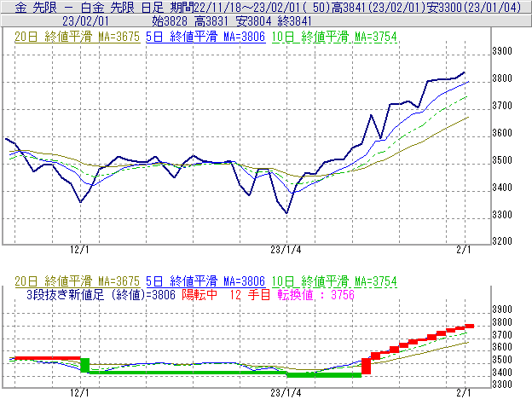
Task: Click the red '12 手目' count text
Action: [250, 295]
